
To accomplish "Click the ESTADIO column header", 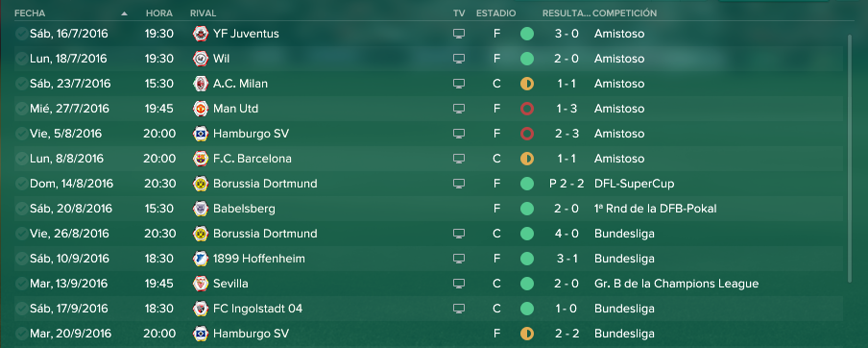I will point(496,13).
